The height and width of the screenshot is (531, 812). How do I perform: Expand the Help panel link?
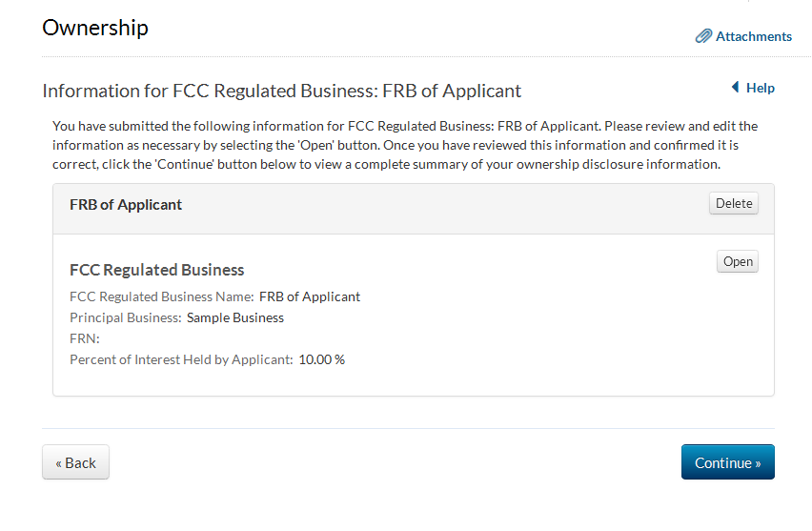(x=760, y=88)
